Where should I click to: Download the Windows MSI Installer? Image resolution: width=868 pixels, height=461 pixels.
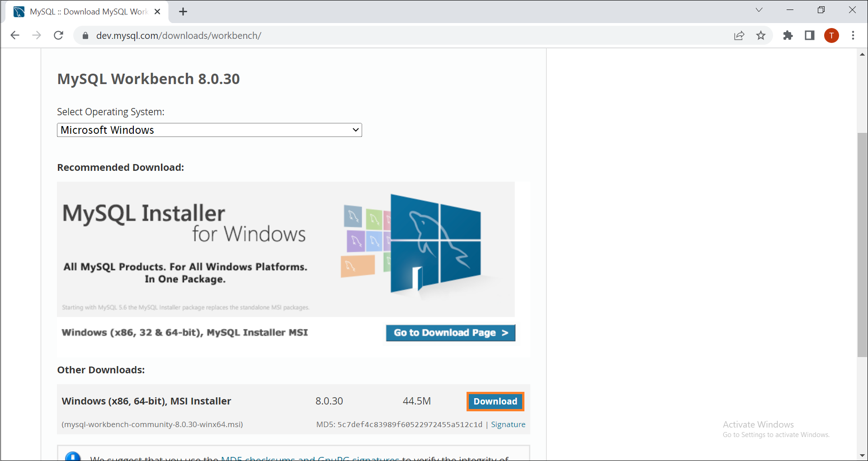tap(495, 401)
